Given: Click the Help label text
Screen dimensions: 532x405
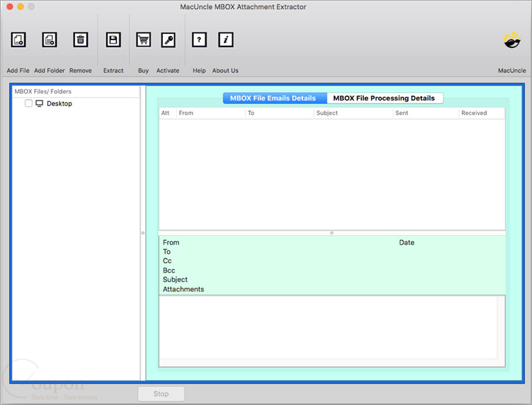Looking at the screenshot, I should (x=199, y=71).
